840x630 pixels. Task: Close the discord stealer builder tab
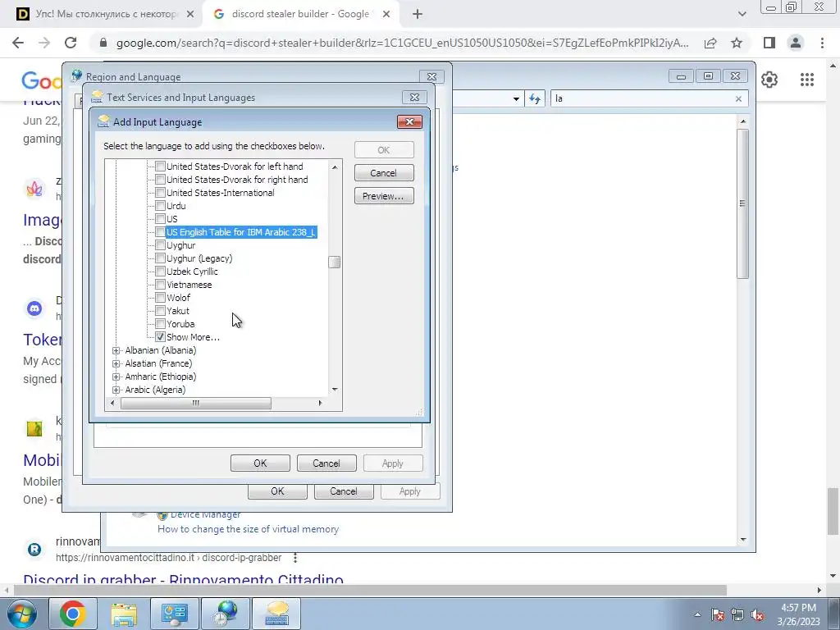(386, 15)
